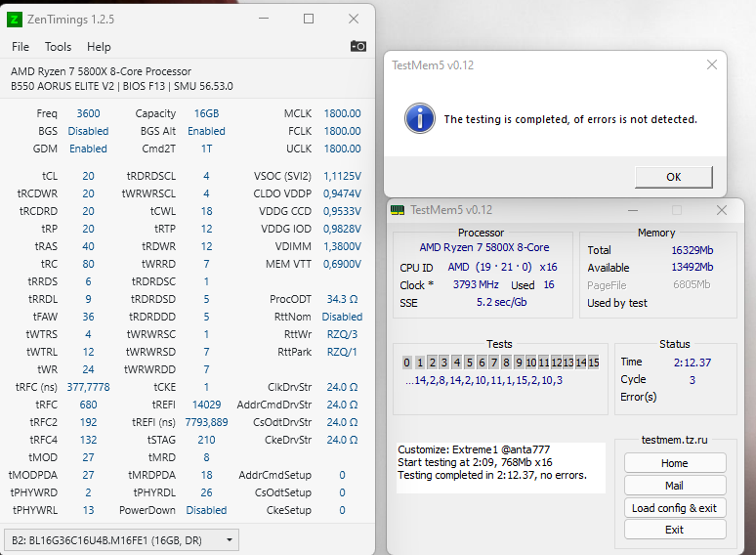Minimize the ZenTimings window
This screenshot has width=756, height=555.
coord(264,19)
